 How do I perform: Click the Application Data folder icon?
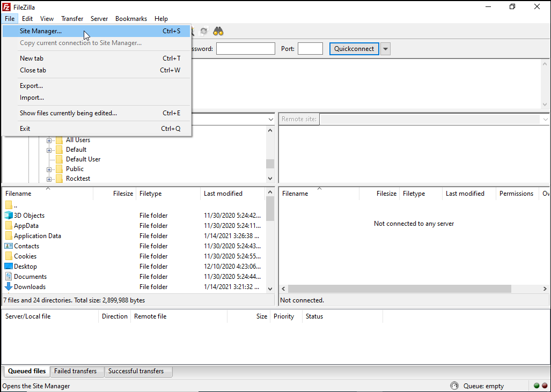point(9,236)
